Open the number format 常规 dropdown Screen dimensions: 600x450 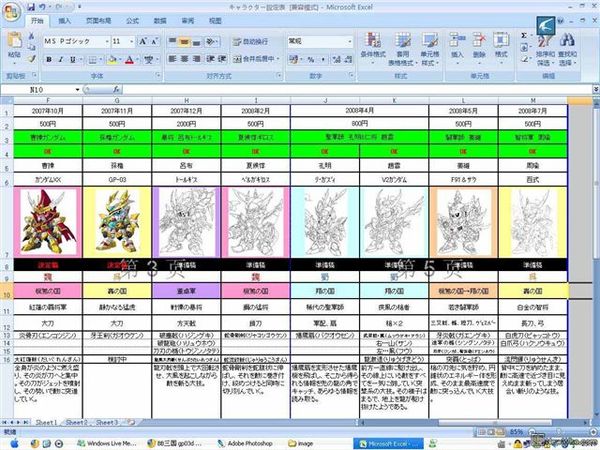(350, 41)
